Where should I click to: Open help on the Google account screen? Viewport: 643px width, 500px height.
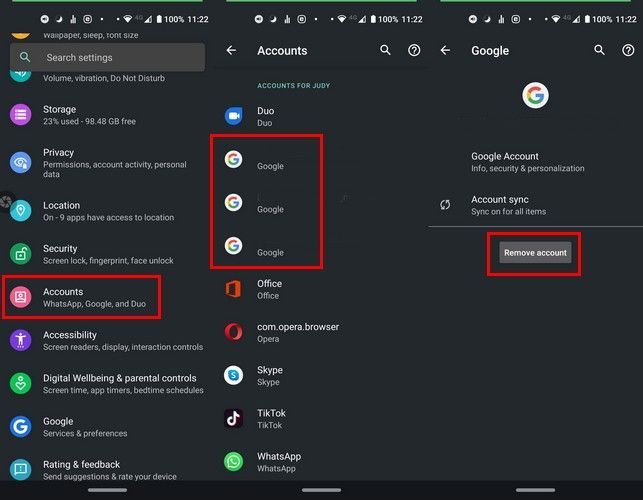(628, 50)
